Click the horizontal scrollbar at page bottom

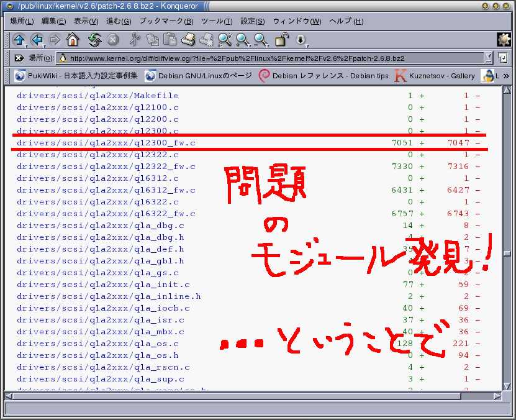[x=248, y=395]
